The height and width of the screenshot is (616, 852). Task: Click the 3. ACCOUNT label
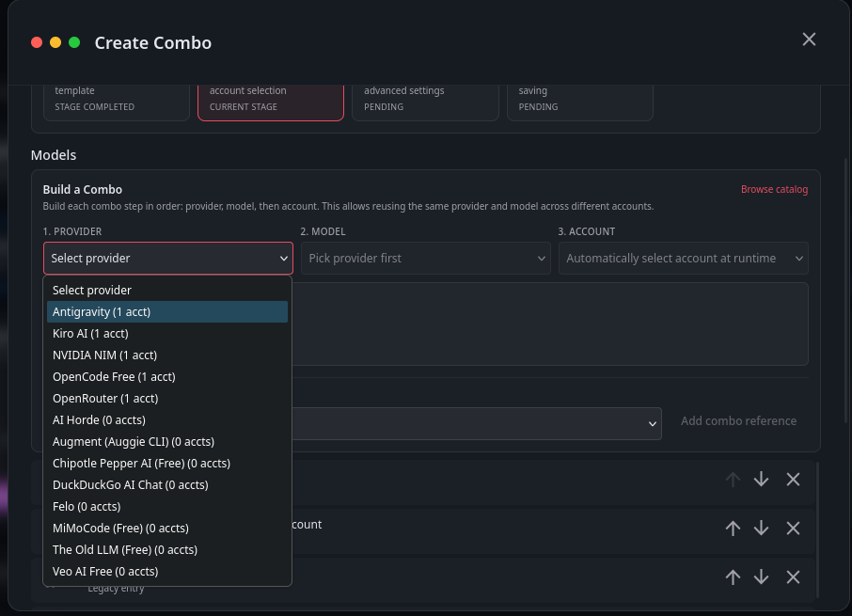(x=586, y=231)
